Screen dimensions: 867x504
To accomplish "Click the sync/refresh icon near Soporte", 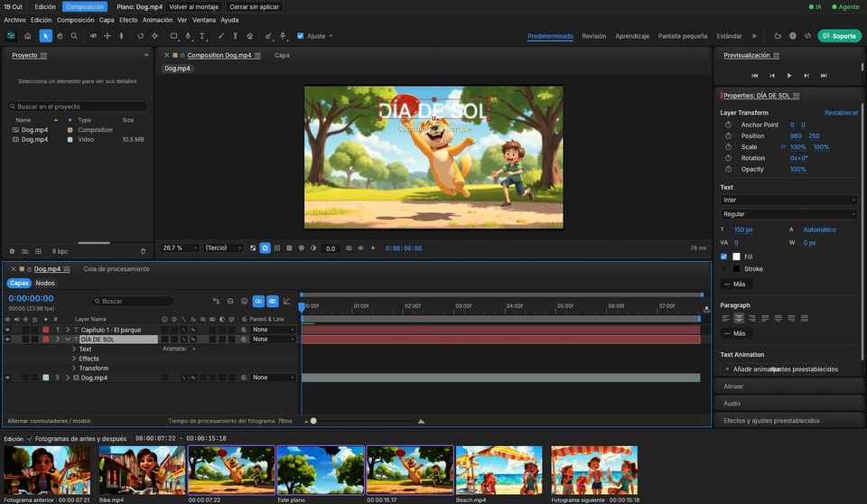I will 778,36.
